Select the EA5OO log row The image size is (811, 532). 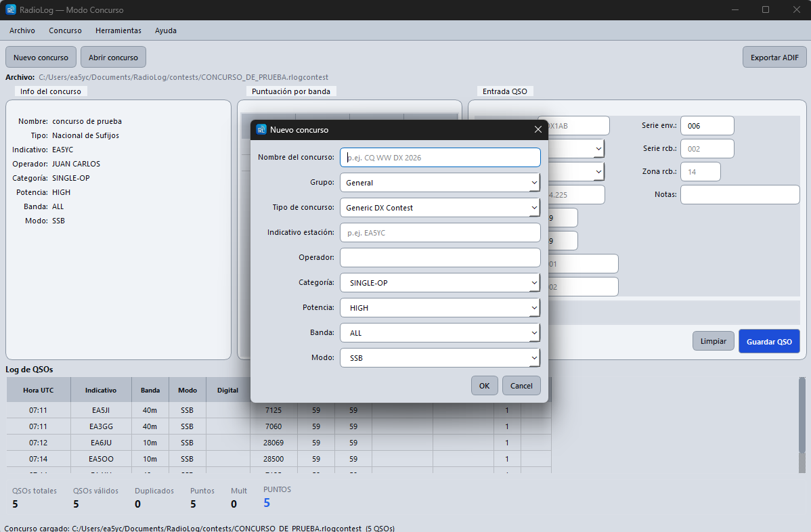point(279,459)
